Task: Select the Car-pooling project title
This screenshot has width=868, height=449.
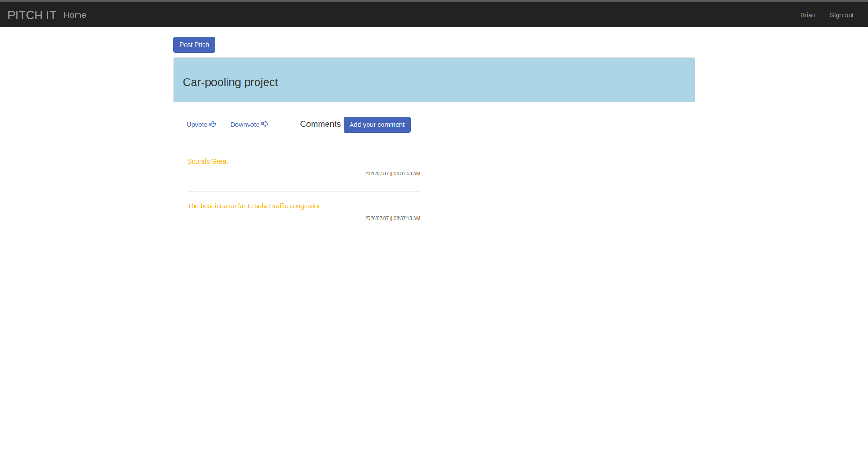Action: click(230, 82)
